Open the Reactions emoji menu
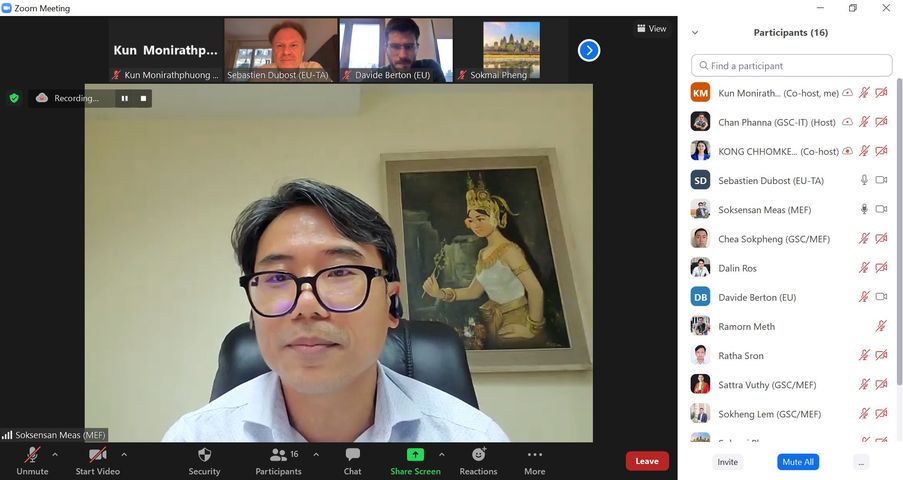The height and width of the screenshot is (480, 903). click(478, 460)
